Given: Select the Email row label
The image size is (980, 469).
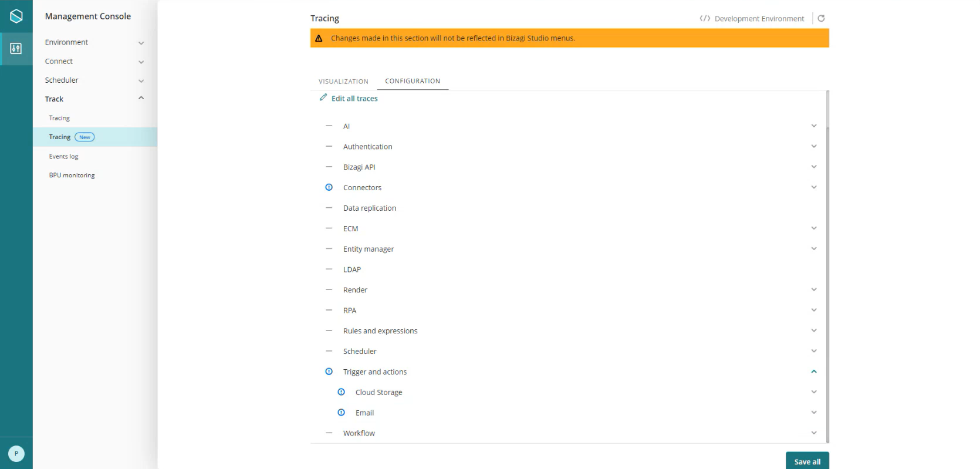Looking at the screenshot, I should click(364, 413).
